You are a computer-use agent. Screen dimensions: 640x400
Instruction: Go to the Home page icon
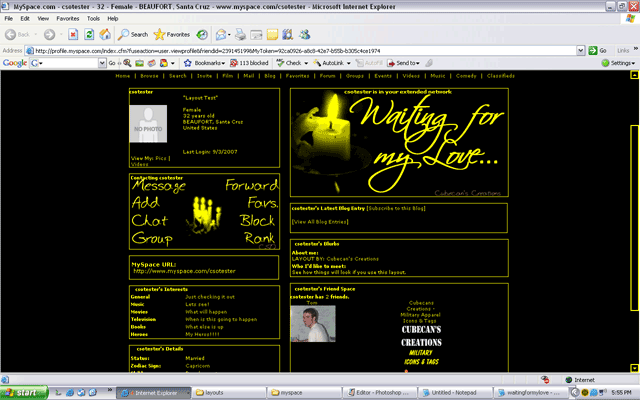click(105, 35)
